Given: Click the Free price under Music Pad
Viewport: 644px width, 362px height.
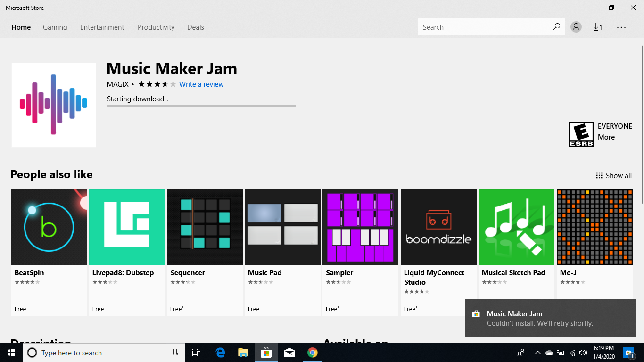Looking at the screenshot, I should 254,309.
